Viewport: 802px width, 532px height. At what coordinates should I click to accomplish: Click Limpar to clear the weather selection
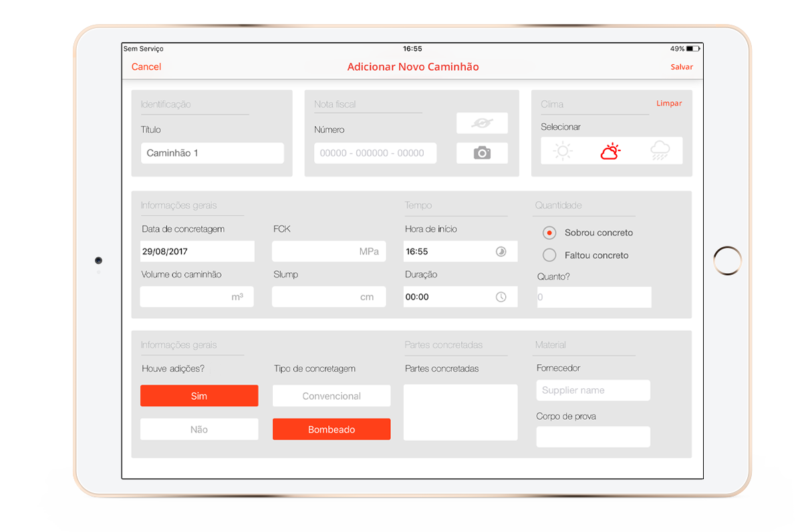[x=669, y=104]
